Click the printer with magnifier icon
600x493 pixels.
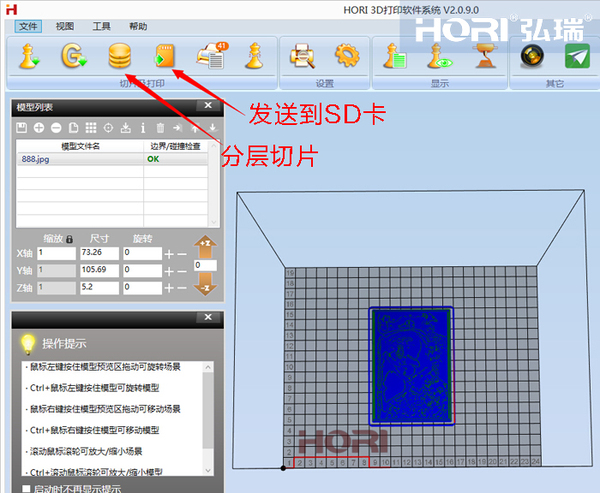(x=302, y=56)
